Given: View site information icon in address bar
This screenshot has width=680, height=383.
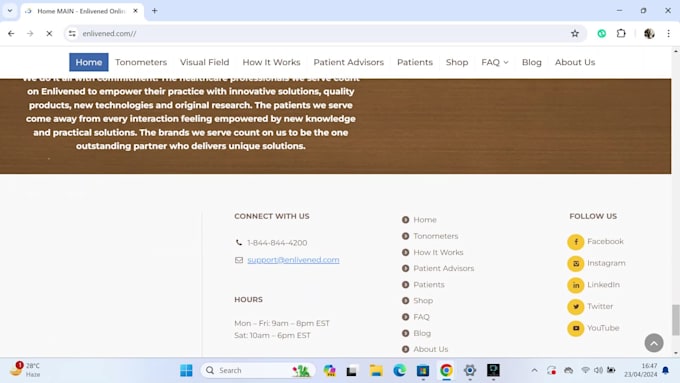Looking at the screenshot, I should 72,33.
